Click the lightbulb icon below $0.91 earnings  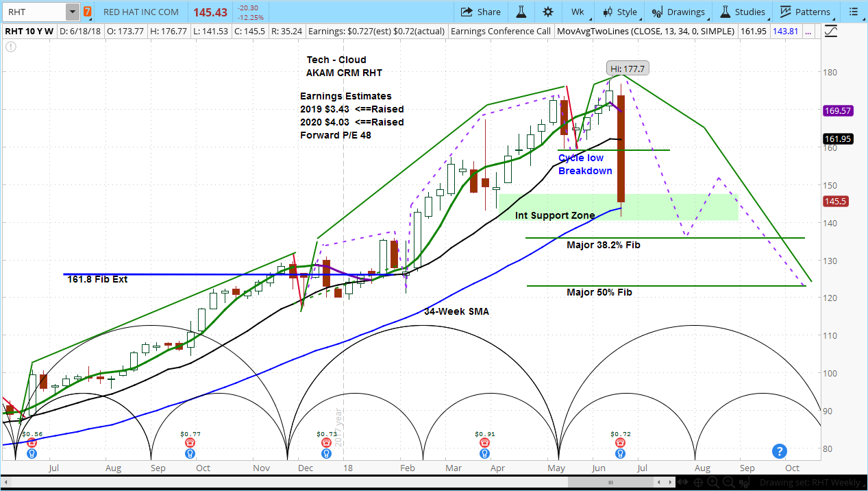pos(484,453)
